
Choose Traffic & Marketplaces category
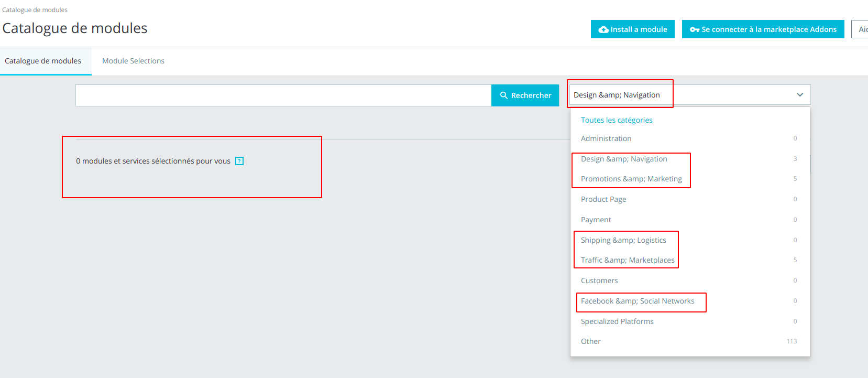[690, 260]
